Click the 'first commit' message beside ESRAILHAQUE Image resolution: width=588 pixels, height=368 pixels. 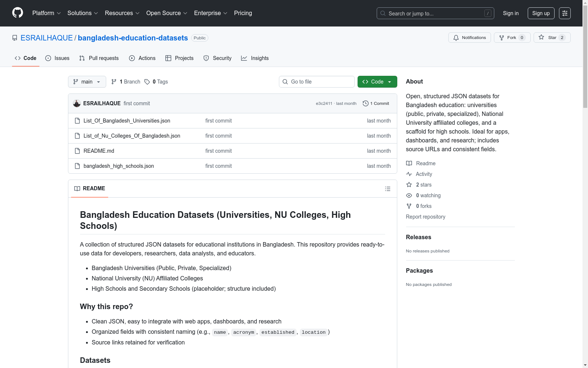point(137,103)
